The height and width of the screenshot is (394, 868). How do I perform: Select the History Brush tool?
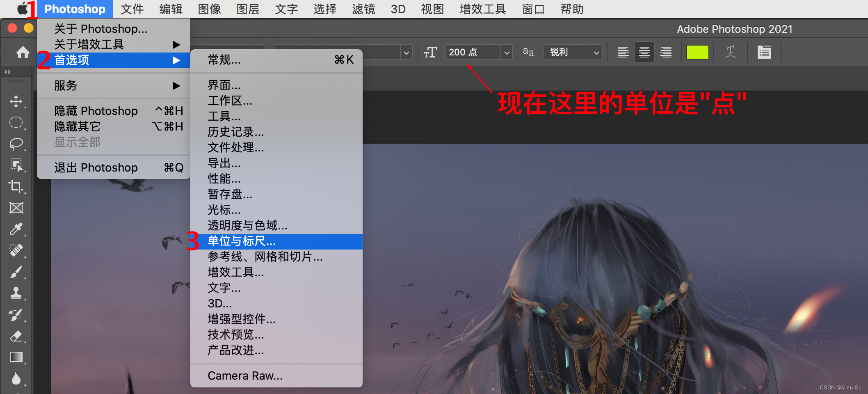point(16,315)
